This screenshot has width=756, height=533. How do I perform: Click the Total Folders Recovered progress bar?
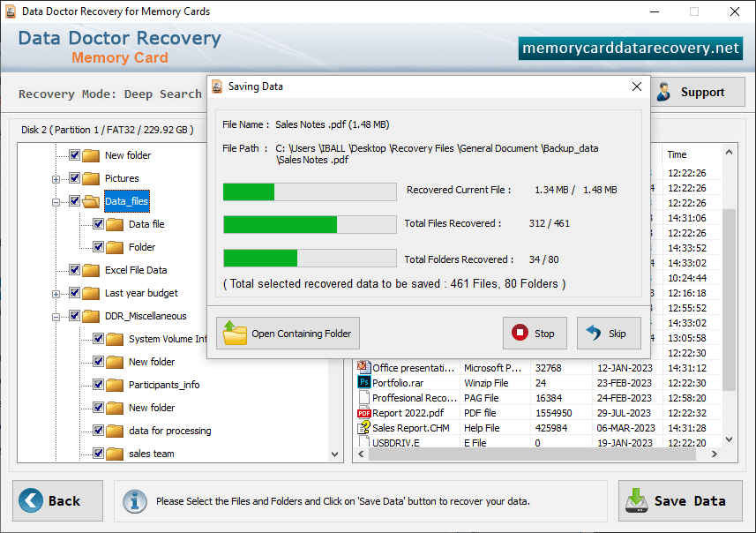310,258
